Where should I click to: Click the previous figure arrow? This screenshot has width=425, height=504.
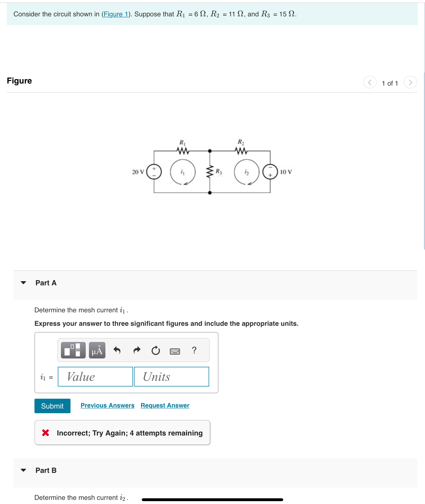370,82
